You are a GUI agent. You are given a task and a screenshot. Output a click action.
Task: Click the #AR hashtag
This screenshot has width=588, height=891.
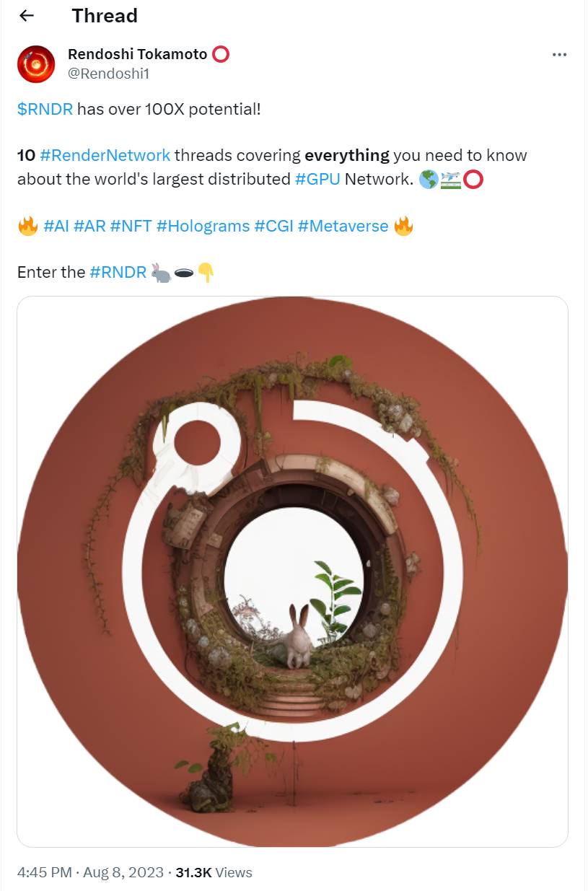[89, 226]
